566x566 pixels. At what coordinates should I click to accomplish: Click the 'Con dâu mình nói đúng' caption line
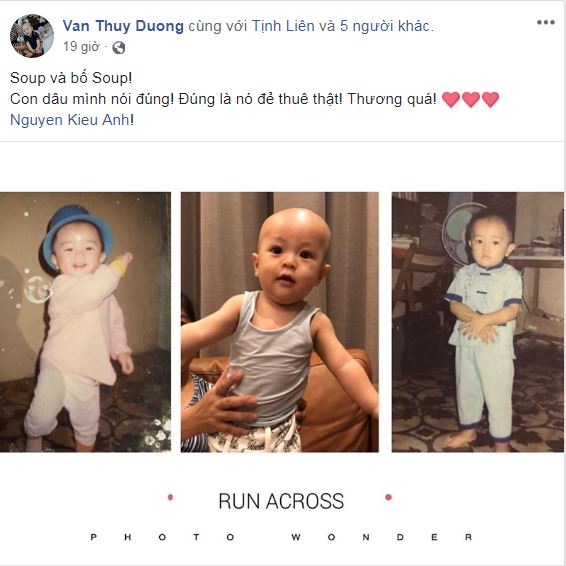223,99
